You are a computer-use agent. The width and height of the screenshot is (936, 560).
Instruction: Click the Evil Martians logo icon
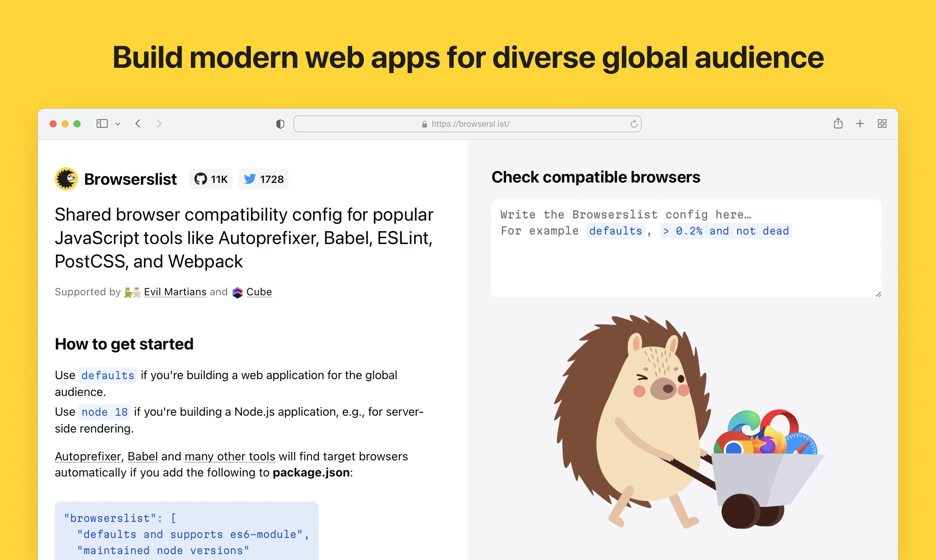click(x=132, y=293)
